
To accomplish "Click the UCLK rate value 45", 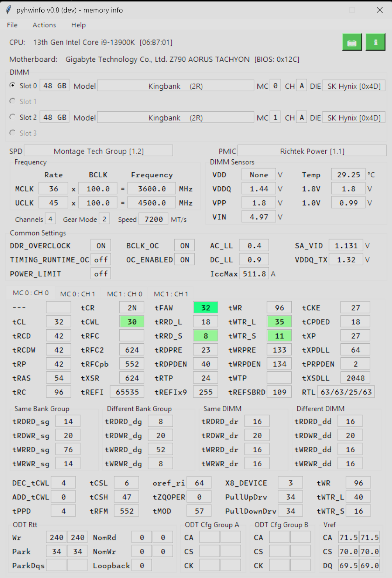I will pos(53,203).
